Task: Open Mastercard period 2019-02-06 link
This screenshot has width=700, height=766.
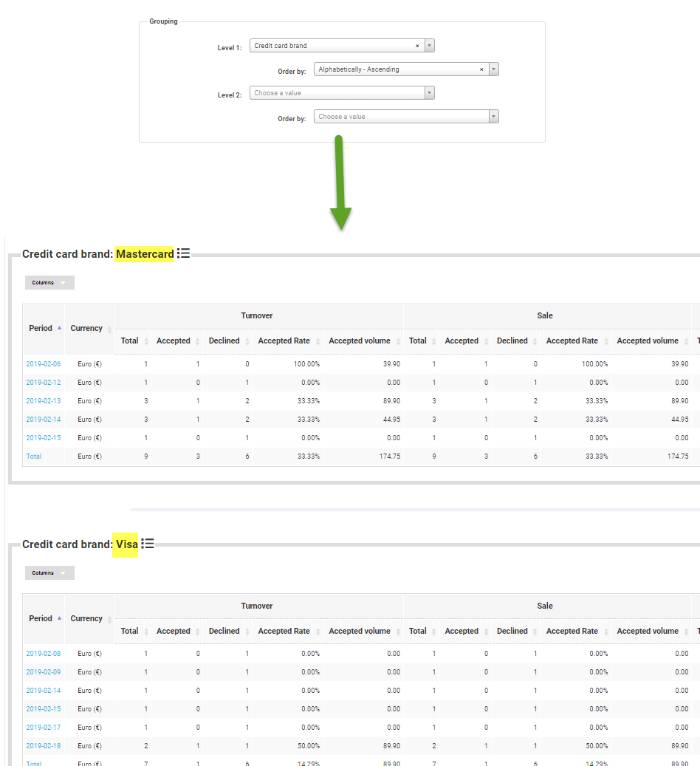Action: [44, 364]
